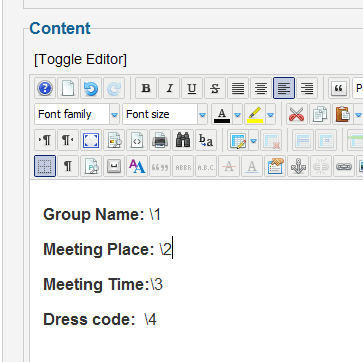363x362 pixels.
Task: Click the [Toggle Editor] link
Action: tap(80, 59)
